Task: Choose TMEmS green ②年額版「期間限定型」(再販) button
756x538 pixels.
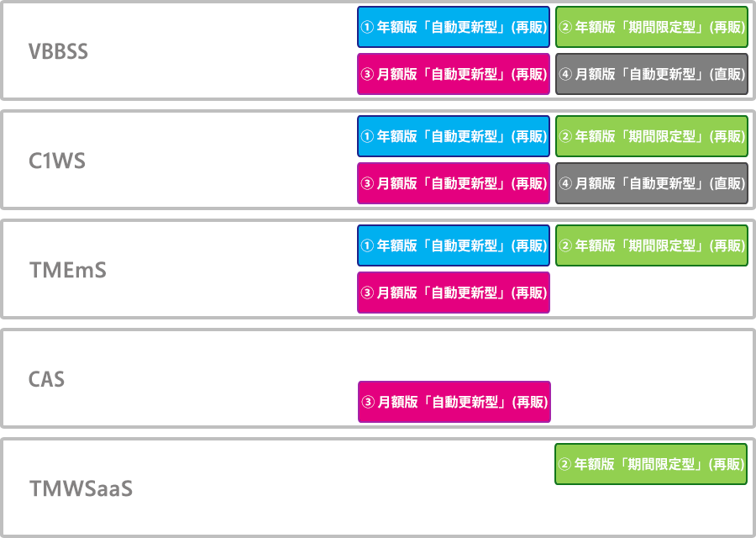Action: [651, 245]
